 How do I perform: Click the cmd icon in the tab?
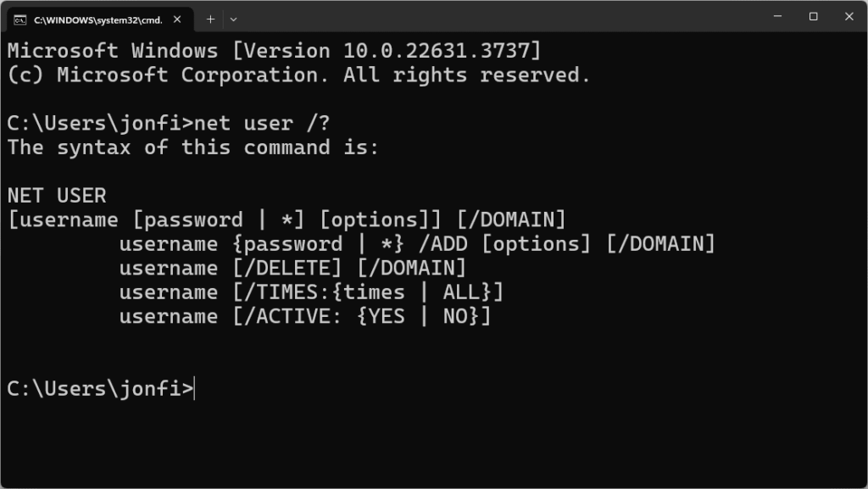coord(19,19)
